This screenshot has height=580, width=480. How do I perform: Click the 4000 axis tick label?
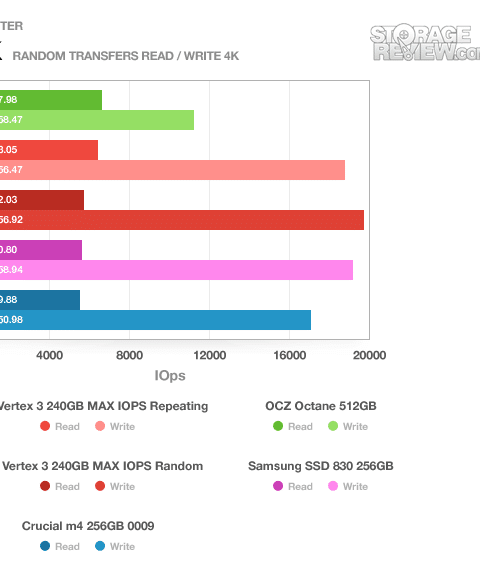pos(49,355)
